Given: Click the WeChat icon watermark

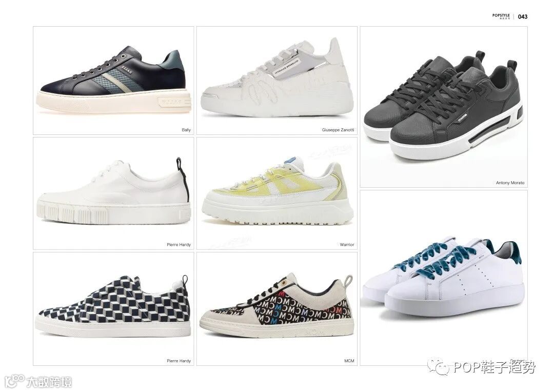Looking at the screenshot, I should point(439,367).
